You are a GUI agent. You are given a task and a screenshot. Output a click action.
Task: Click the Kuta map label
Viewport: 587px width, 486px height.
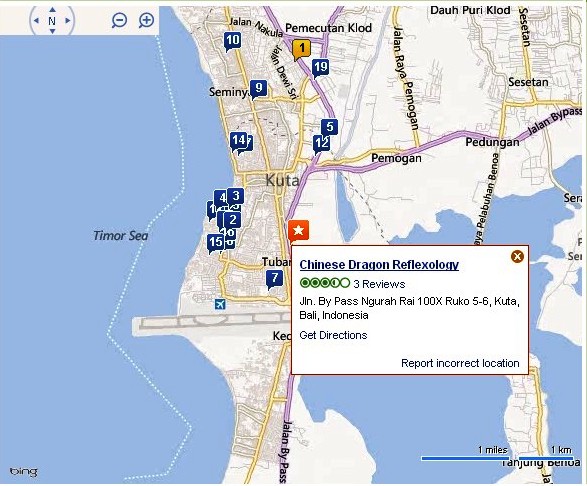tap(283, 180)
